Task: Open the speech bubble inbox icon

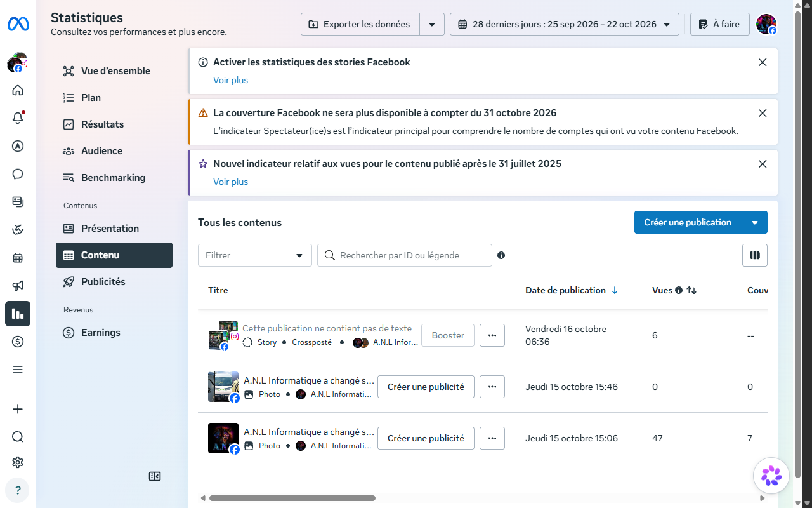Action: pyautogui.click(x=18, y=174)
